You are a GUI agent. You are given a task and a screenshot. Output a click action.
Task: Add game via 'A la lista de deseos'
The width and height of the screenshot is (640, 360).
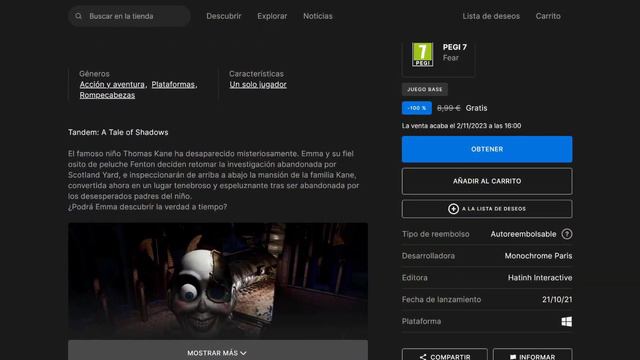[487, 209]
